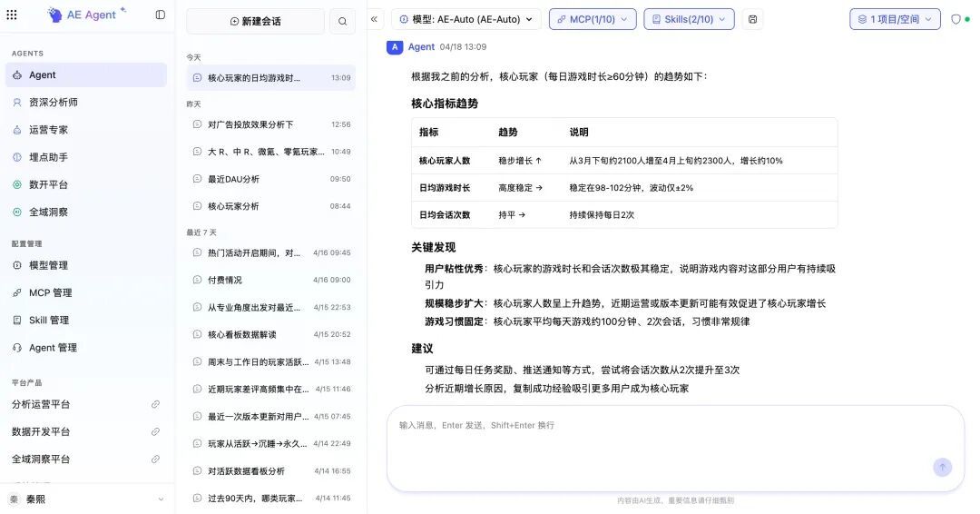Screen dimensions: 980x514
Task: Open conversation 最近一次版本更新对用户
Action: click(x=270, y=417)
